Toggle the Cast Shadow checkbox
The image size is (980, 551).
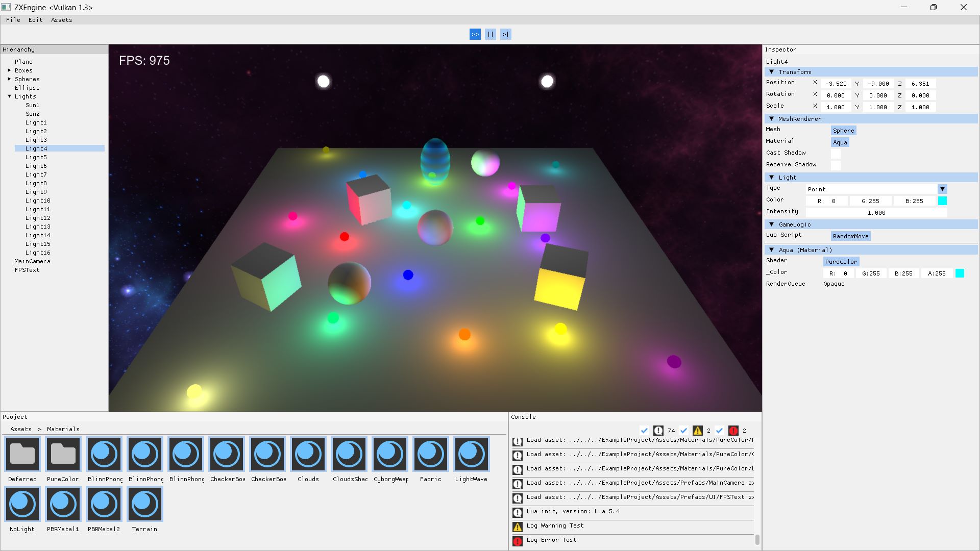click(836, 153)
